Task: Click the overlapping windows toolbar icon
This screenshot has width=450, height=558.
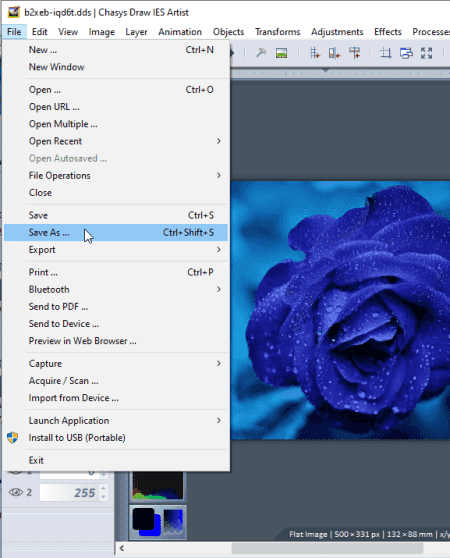Action: point(406,53)
